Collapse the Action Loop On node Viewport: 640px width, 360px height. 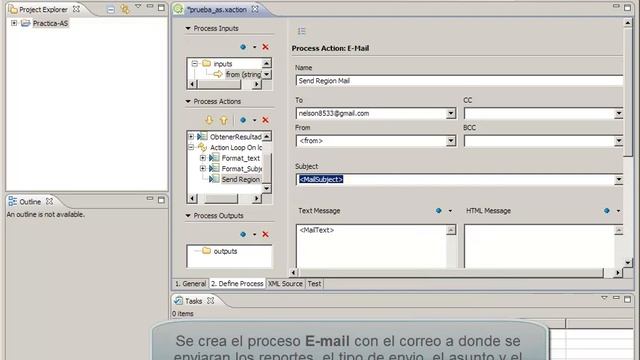[191, 147]
